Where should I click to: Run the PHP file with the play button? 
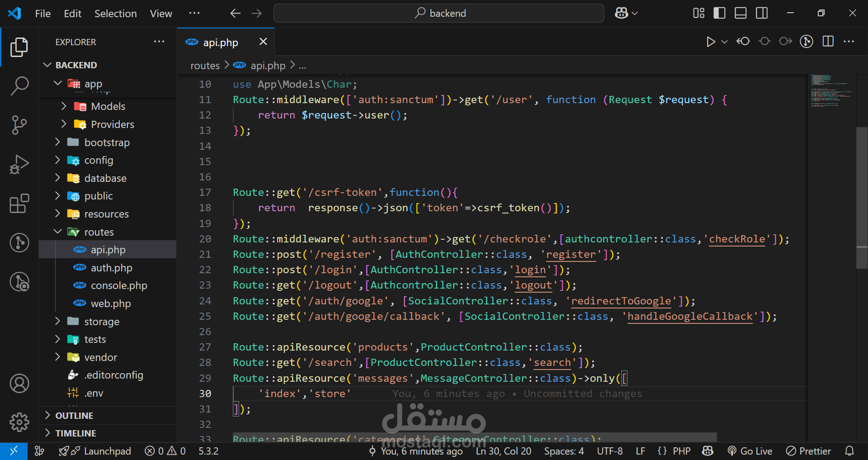pos(710,41)
